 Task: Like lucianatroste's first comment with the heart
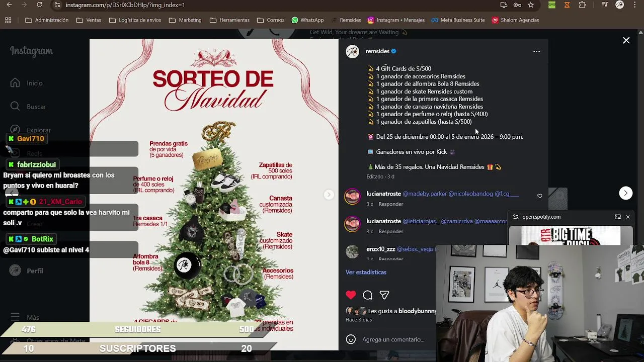pyautogui.click(x=540, y=196)
